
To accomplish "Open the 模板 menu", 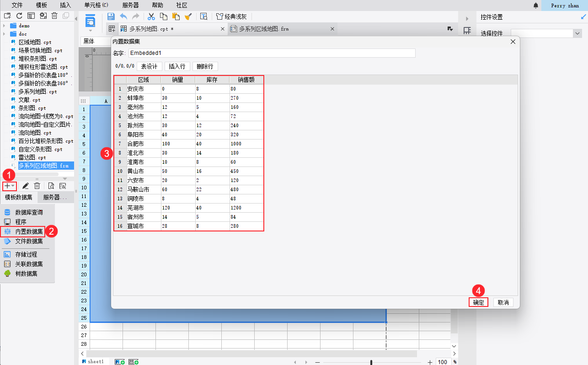I will pos(41,5).
